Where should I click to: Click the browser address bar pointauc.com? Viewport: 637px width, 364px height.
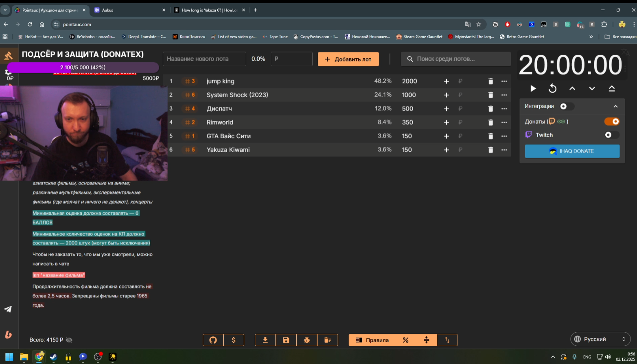tap(260, 24)
